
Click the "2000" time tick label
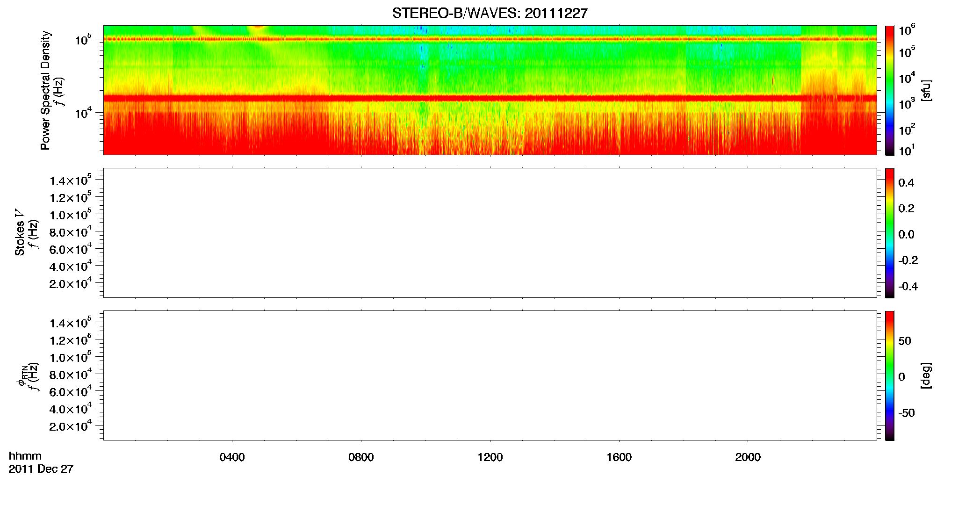click(x=748, y=457)
